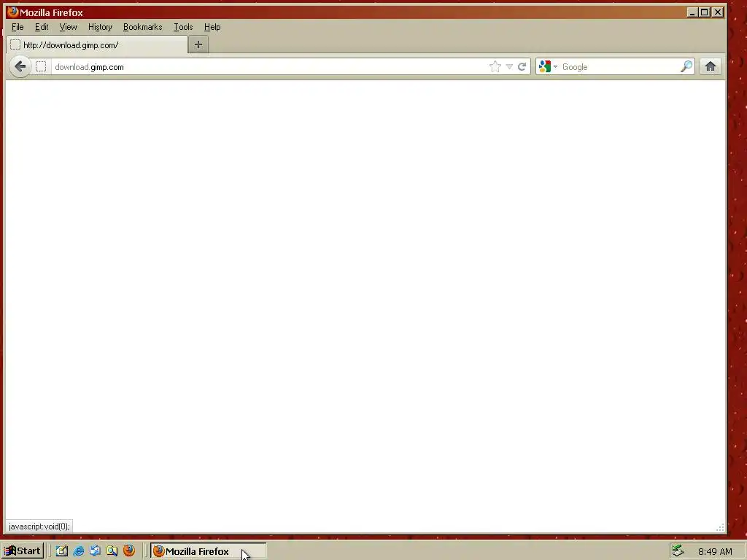The width and height of the screenshot is (747, 560).
Task: Go back with the Back arrow button
Action: 20,66
